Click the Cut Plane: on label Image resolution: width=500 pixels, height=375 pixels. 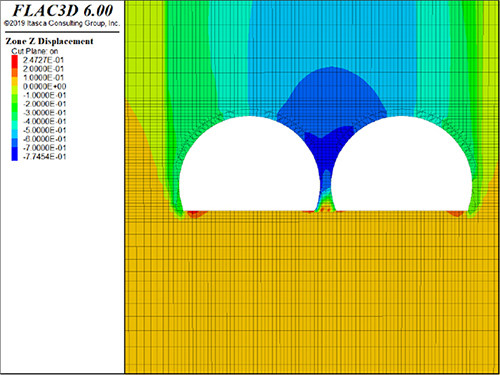[35, 51]
